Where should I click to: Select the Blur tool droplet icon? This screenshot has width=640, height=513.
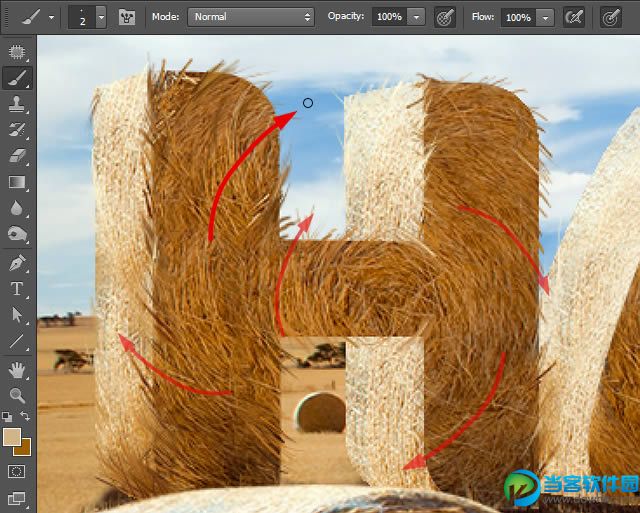click(x=17, y=208)
